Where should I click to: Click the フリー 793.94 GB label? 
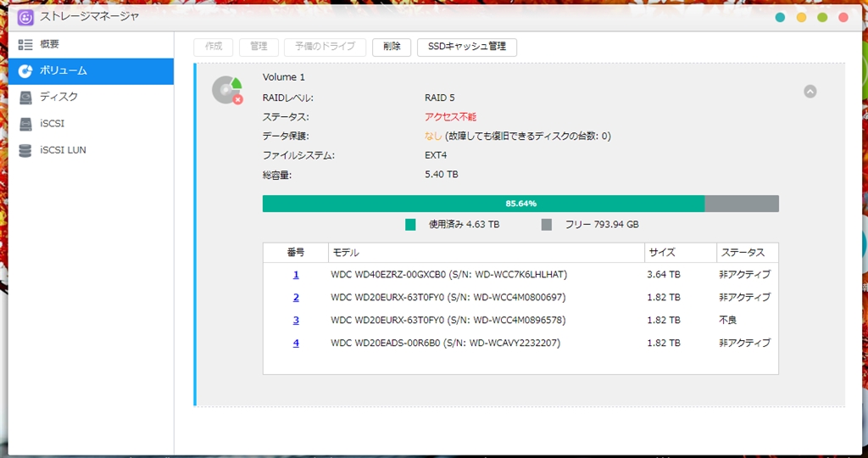tap(602, 225)
